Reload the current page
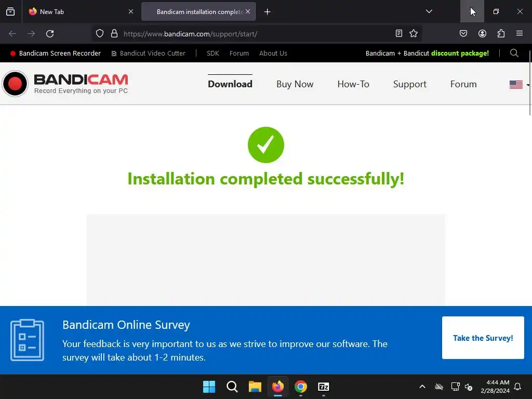The height and width of the screenshot is (399, 532). (50, 34)
